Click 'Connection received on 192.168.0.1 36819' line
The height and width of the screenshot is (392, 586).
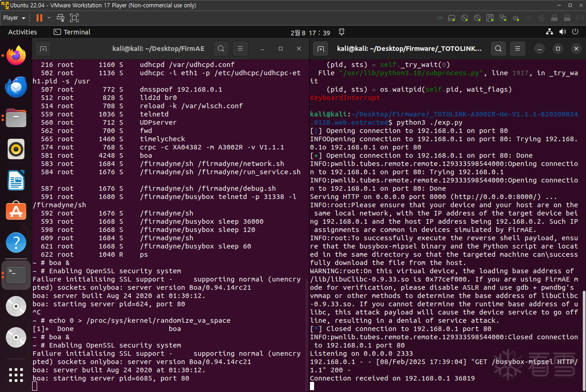tap(392, 378)
